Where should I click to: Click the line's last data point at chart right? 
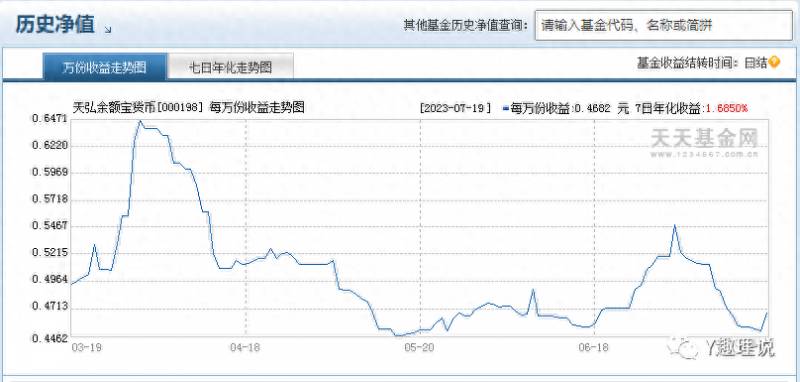767,312
